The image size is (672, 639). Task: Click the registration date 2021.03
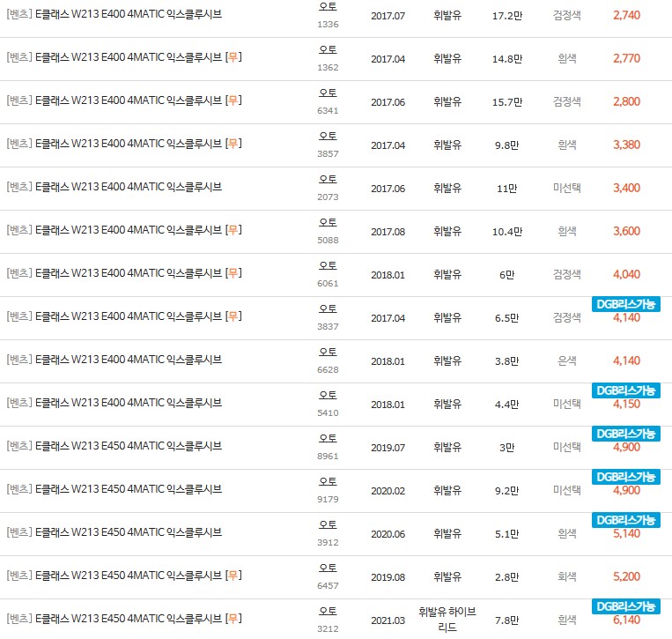pos(388,620)
